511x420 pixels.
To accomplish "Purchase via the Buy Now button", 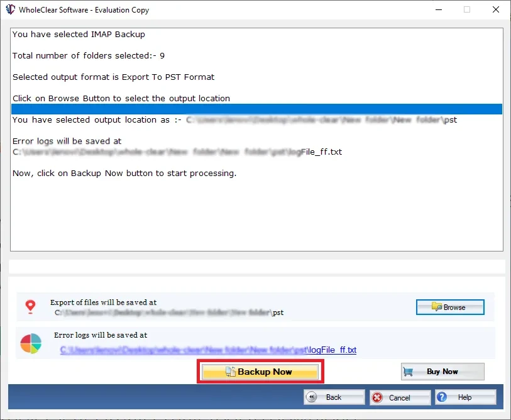I will (x=442, y=371).
